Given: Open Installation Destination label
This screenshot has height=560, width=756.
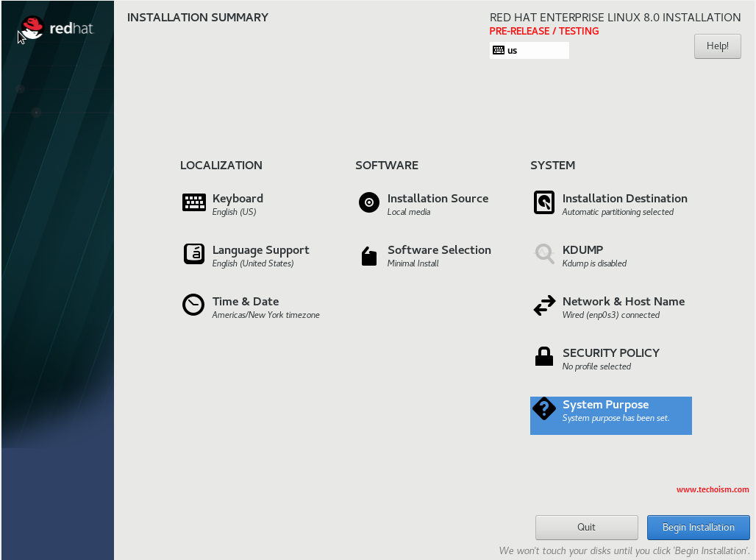Looking at the screenshot, I should (625, 198).
